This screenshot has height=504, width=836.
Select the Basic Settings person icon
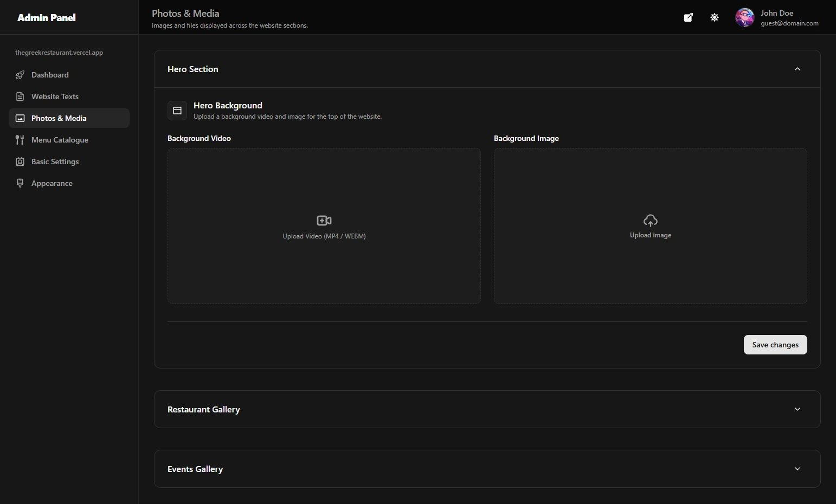pyautogui.click(x=20, y=161)
